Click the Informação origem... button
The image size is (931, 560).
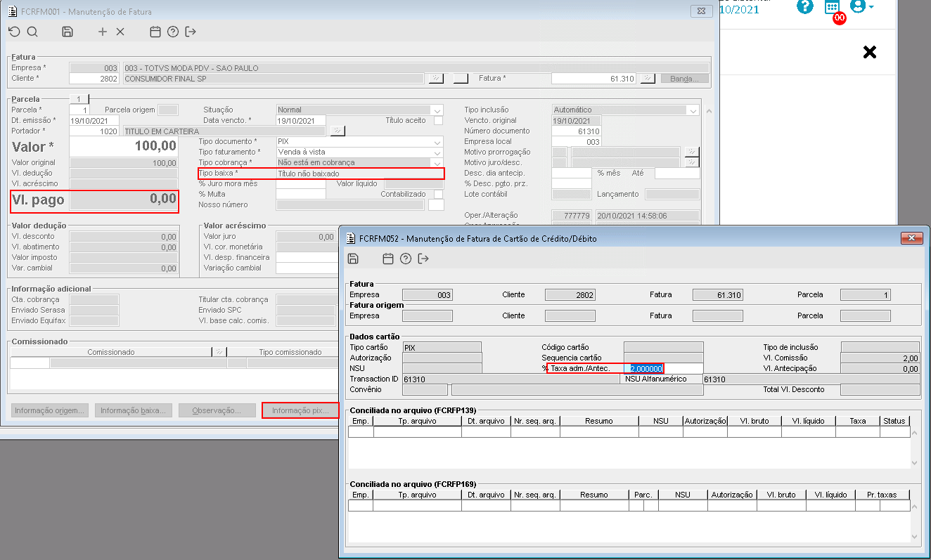coord(50,410)
